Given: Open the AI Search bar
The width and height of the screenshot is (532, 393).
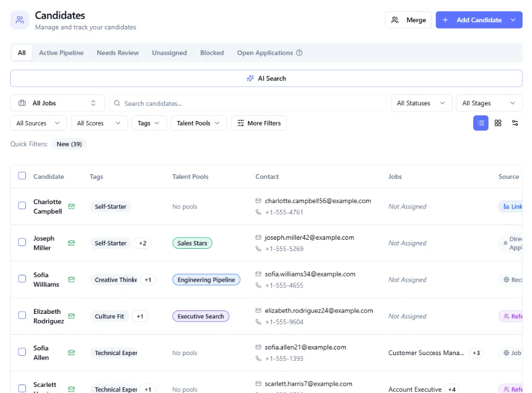Looking at the screenshot, I should 266,79.
